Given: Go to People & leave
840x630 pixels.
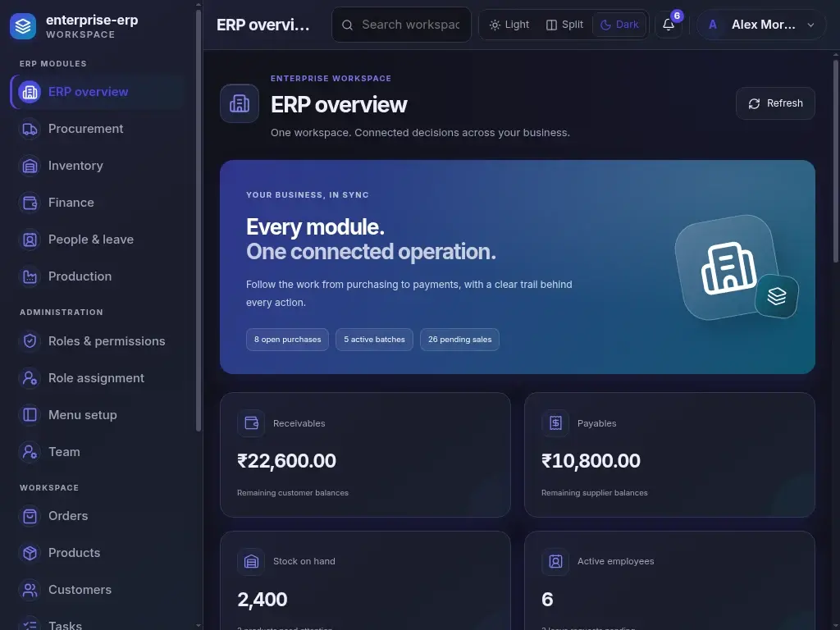Looking at the screenshot, I should pyautogui.click(x=98, y=240).
